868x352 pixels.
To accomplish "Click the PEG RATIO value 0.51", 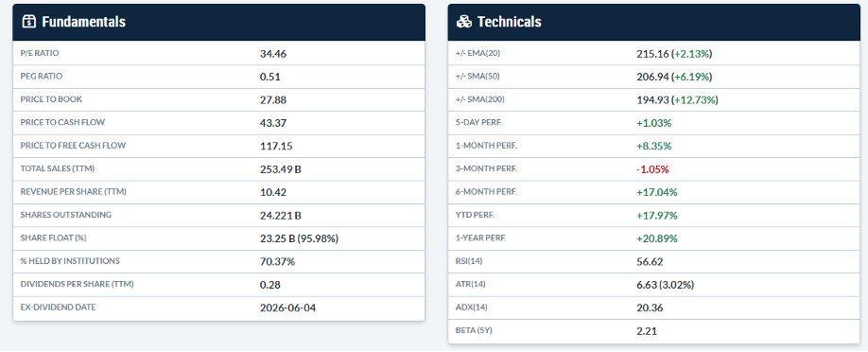I will point(270,77).
